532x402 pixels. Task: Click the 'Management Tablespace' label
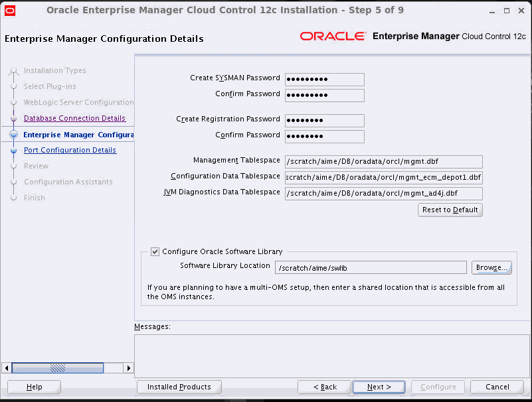point(236,160)
